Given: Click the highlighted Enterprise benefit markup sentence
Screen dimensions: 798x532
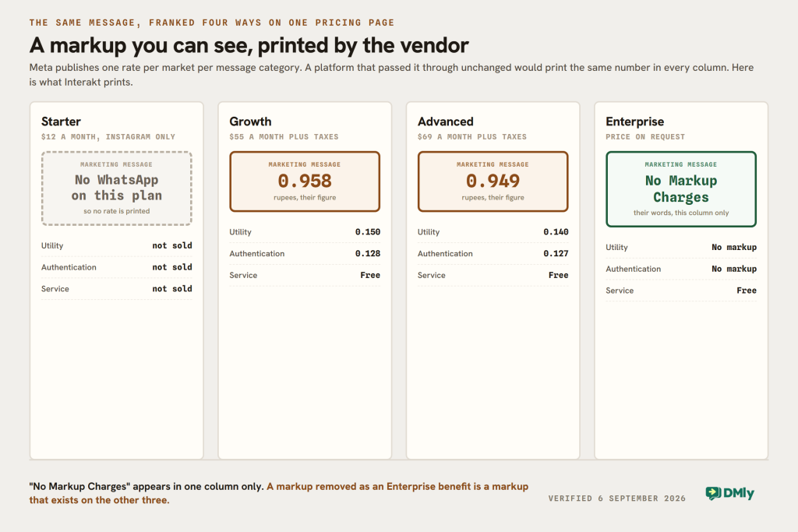Looking at the screenshot, I should coord(278,493).
